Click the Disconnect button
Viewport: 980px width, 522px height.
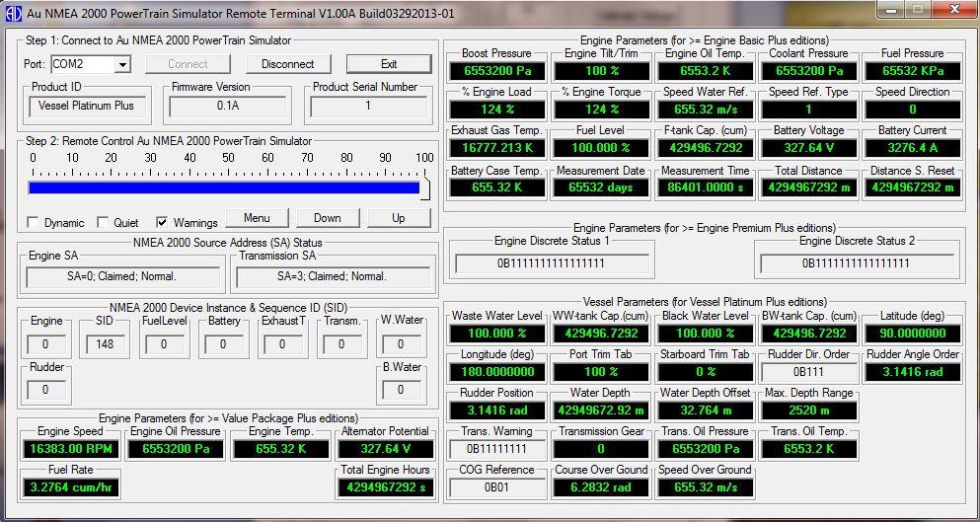pyautogui.click(x=287, y=64)
